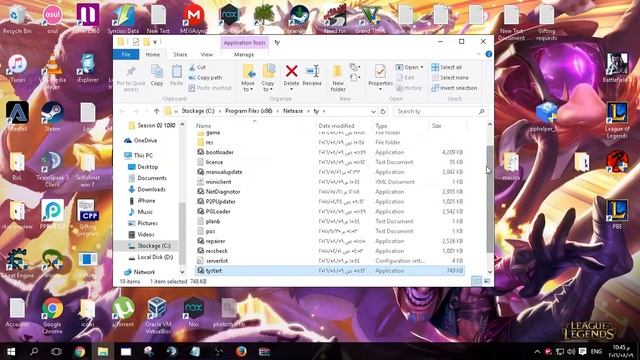The image size is (640, 360).
Task: Open the Manage tab
Action: 244,54
